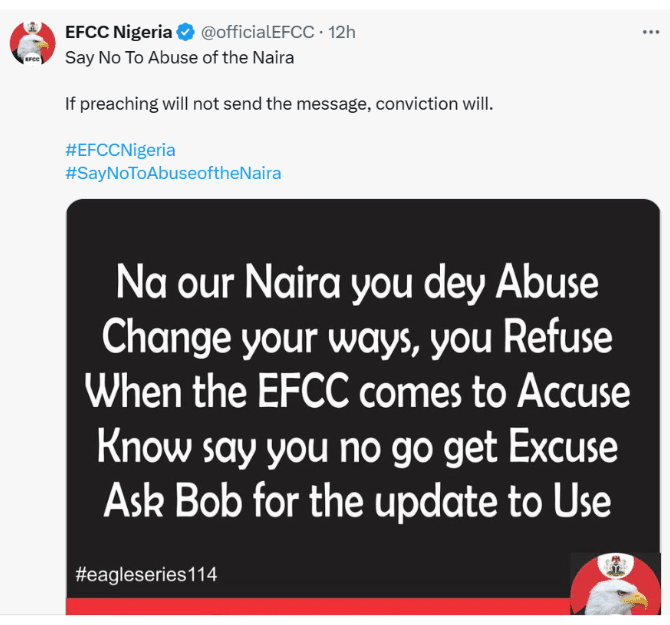Click the blue verified checkmark badge
The image size is (670, 625).
click(x=187, y=33)
